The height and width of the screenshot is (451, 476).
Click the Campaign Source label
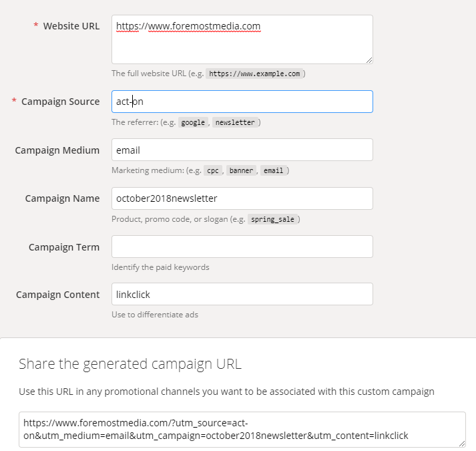(60, 102)
